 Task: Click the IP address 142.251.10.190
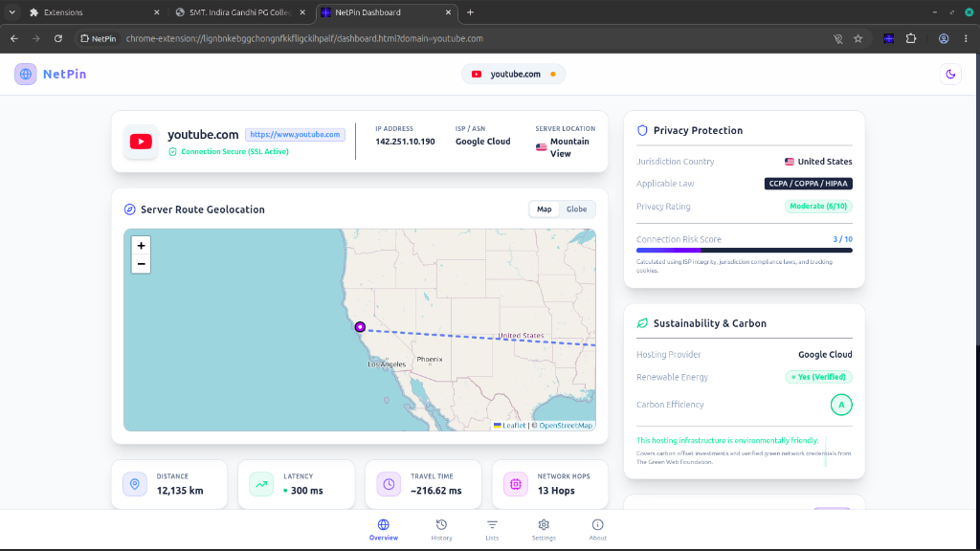(x=405, y=142)
